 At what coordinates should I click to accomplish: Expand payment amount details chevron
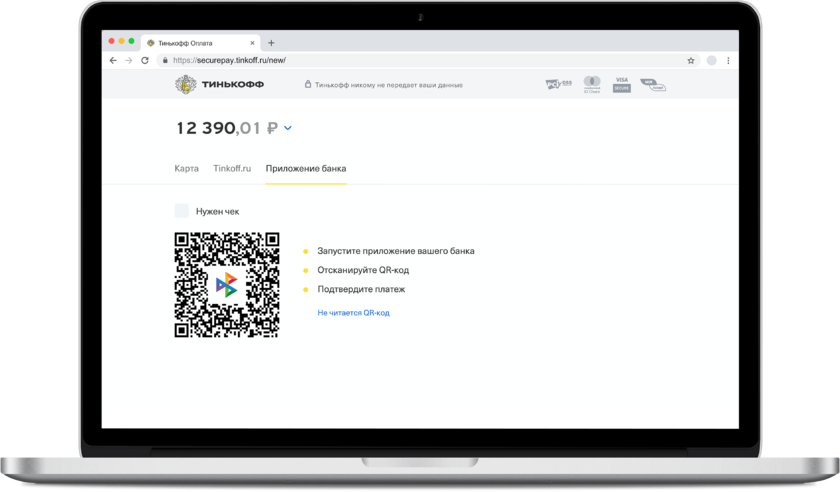[x=288, y=128]
